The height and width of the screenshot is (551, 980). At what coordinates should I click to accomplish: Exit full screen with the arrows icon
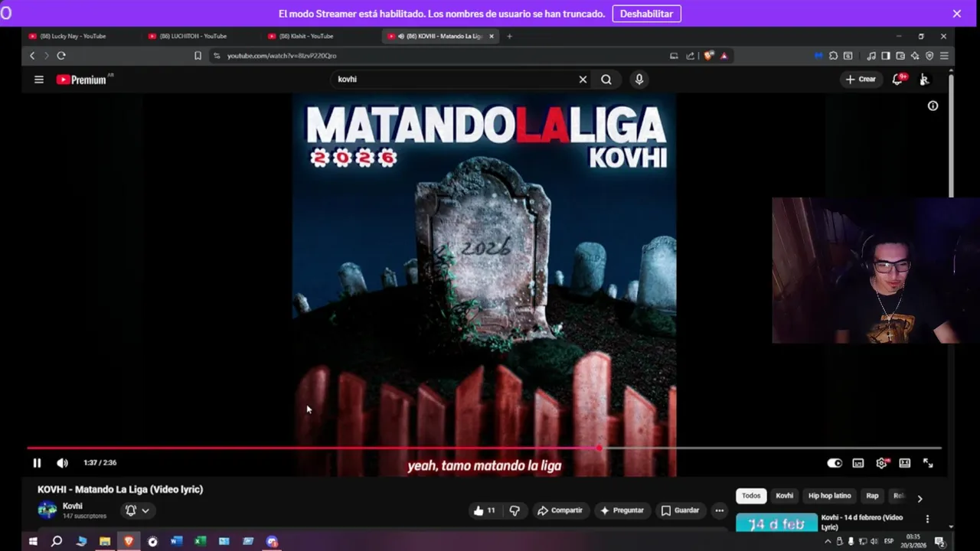point(928,463)
